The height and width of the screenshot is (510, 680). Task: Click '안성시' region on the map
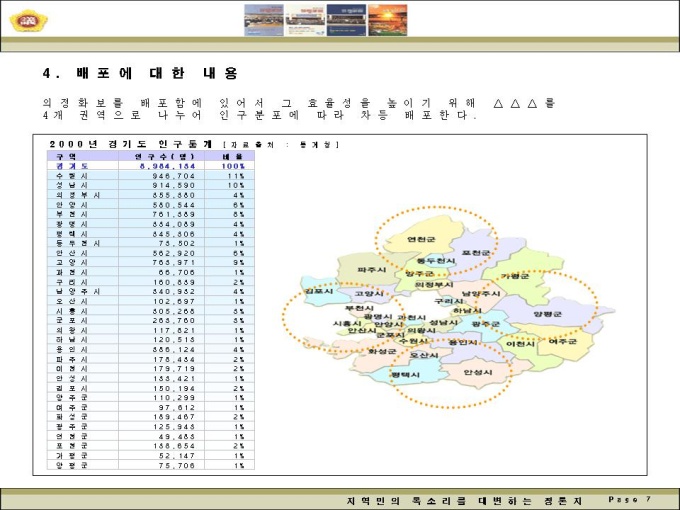pyautogui.click(x=478, y=372)
